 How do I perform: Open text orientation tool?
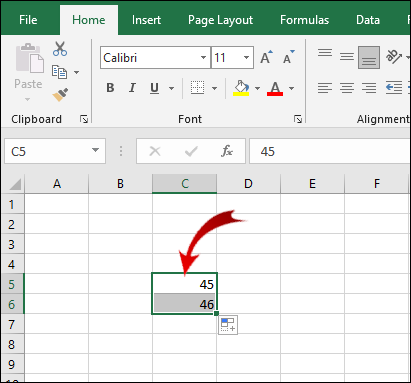pyautogui.click(x=394, y=57)
